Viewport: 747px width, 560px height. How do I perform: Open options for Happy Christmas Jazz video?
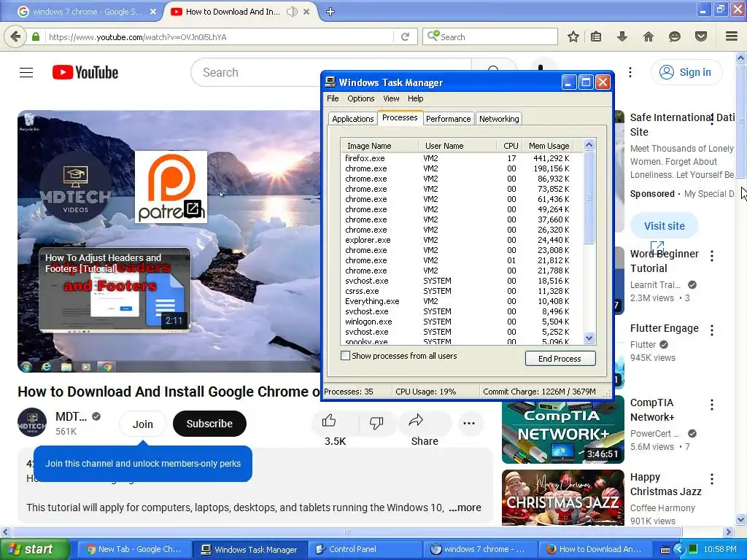tap(712, 479)
